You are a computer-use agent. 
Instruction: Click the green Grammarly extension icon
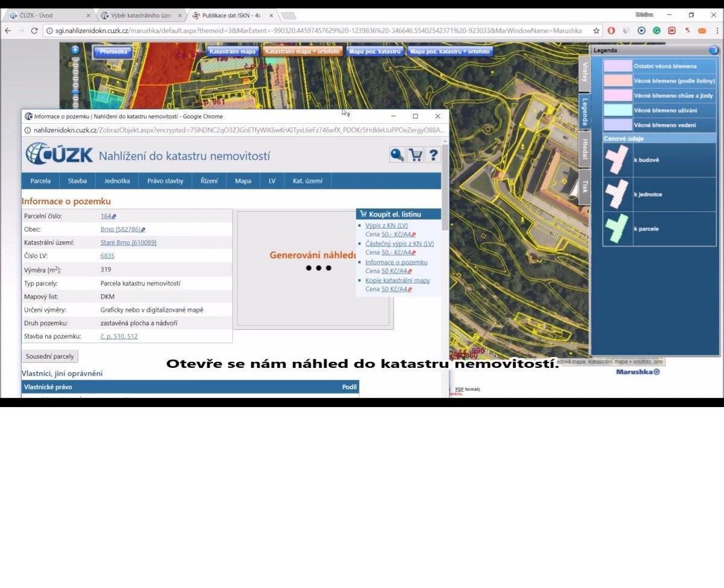656,30
